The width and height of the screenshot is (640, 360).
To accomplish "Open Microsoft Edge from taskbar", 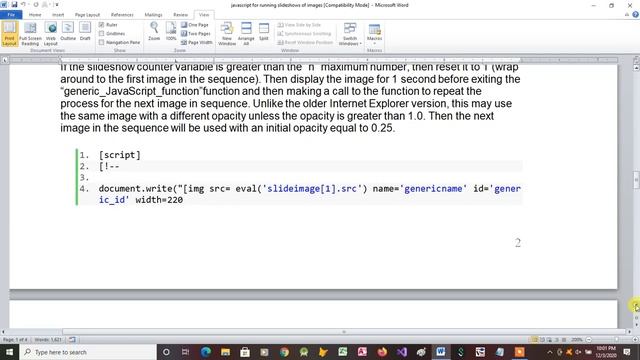I will (x=206, y=352).
